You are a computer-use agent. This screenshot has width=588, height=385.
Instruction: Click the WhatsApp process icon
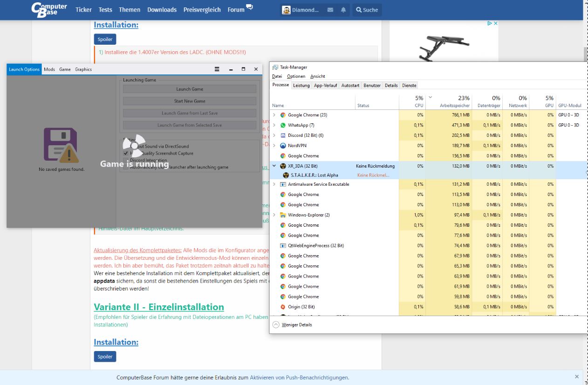coord(283,125)
